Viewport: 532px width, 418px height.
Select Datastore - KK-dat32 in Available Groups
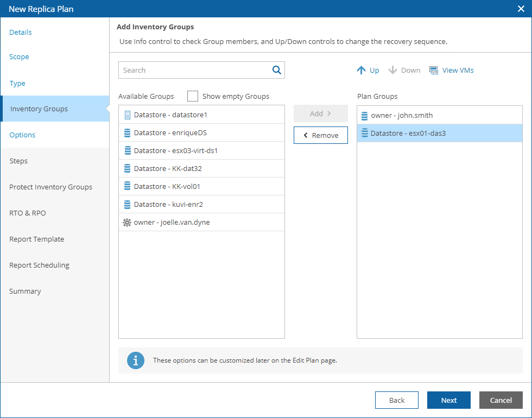[x=168, y=169]
